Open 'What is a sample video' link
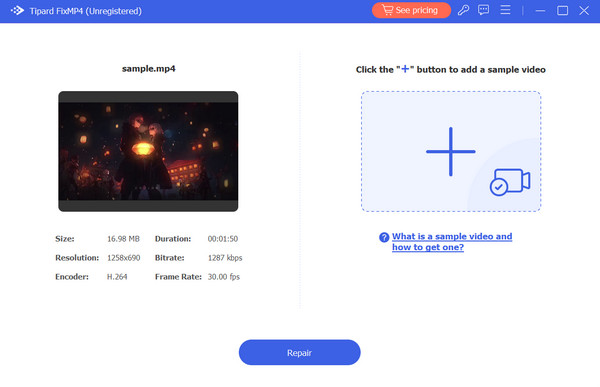Image resolution: width=600 pixels, height=387 pixels. 452,242
